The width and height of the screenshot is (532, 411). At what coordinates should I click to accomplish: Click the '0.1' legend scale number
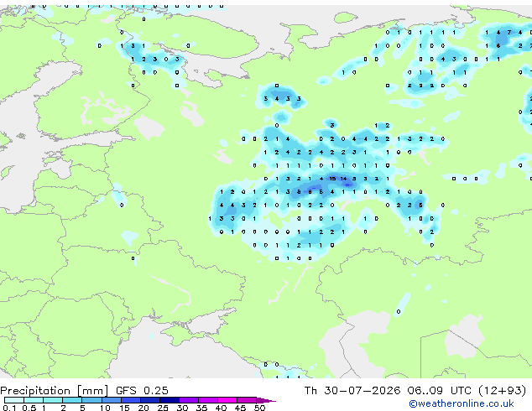[9, 408]
